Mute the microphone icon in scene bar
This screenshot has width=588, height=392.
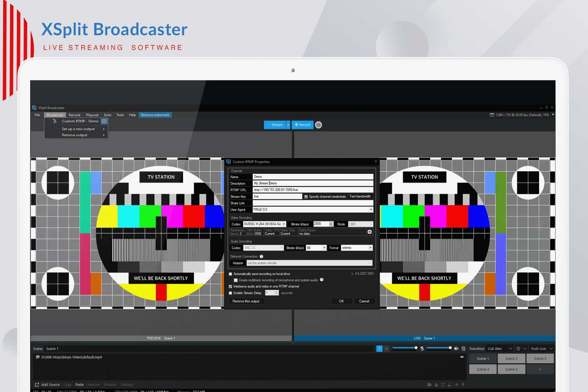(422, 349)
